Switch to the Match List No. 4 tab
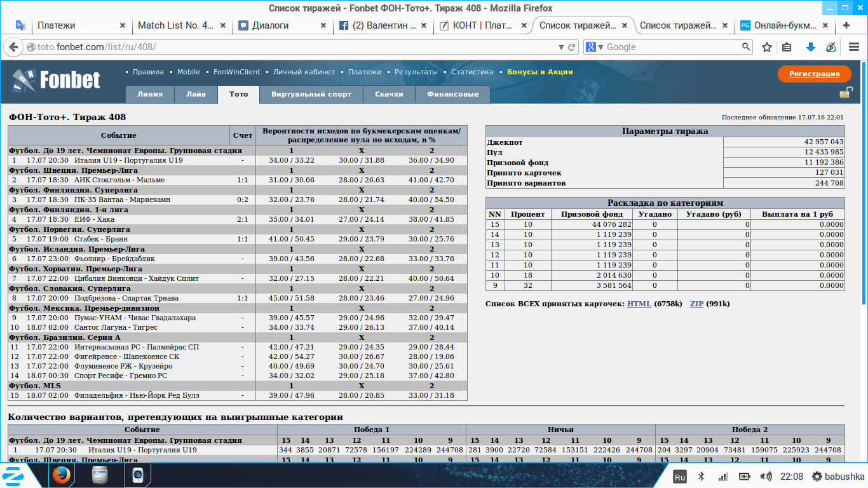 (182, 25)
